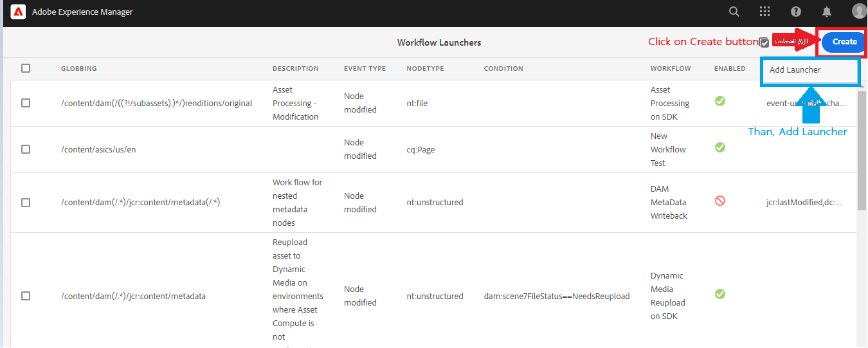The height and width of the screenshot is (348, 868).
Task: Check the renditions/original launcher row checkbox
Action: click(x=26, y=103)
